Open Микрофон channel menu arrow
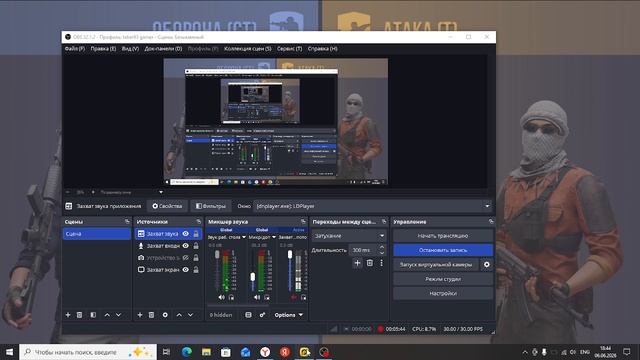Image resolution: width=640 pixels, height=360 pixels. click(x=274, y=237)
